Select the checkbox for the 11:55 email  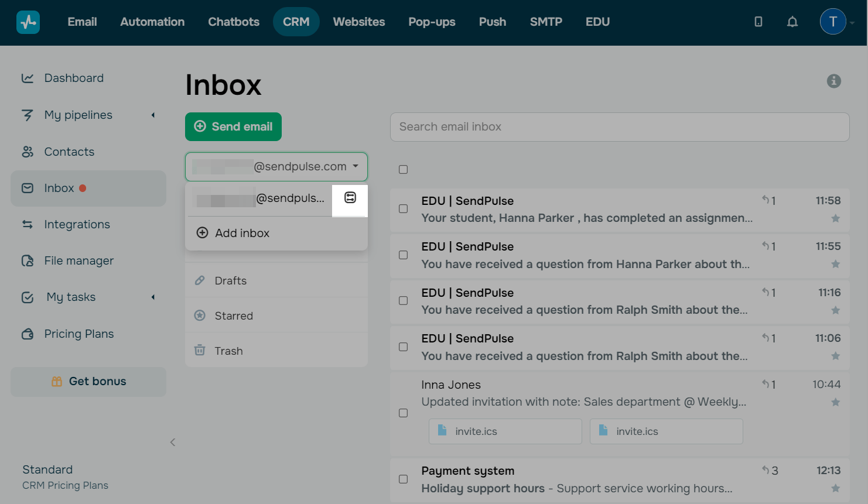coord(404,255)
